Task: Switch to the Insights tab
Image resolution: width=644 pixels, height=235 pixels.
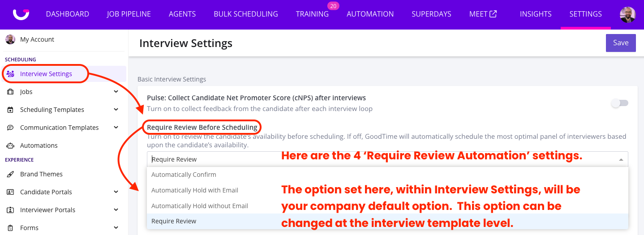Action: tap(536, 14)
